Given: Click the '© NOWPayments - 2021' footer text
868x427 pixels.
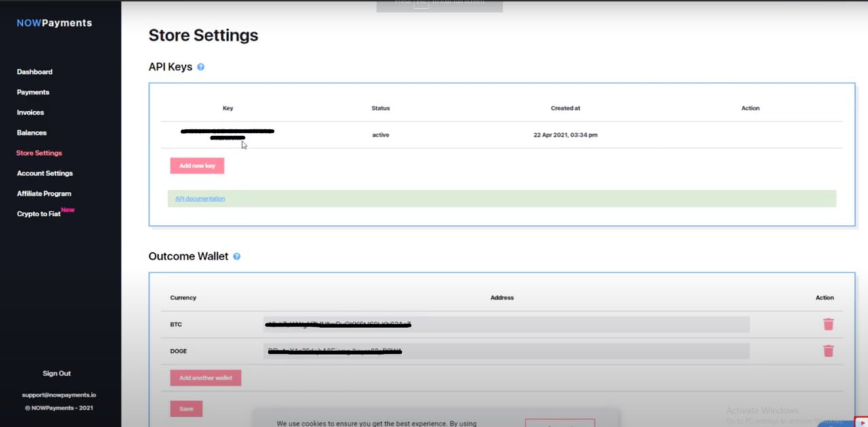Looking at the screenshot, I should click(x=59, y=408).
